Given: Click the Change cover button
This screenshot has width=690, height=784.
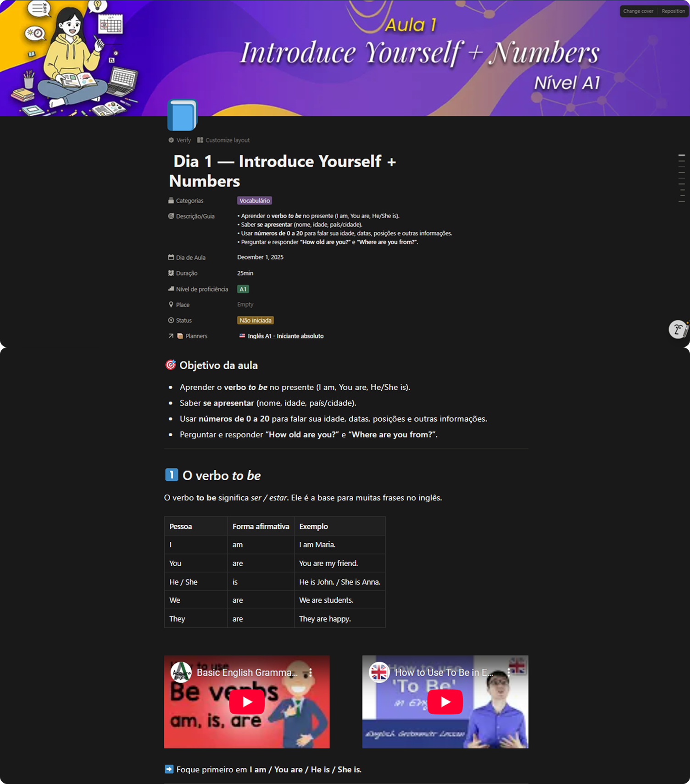Looking at the screenshot, I should 638,11.
